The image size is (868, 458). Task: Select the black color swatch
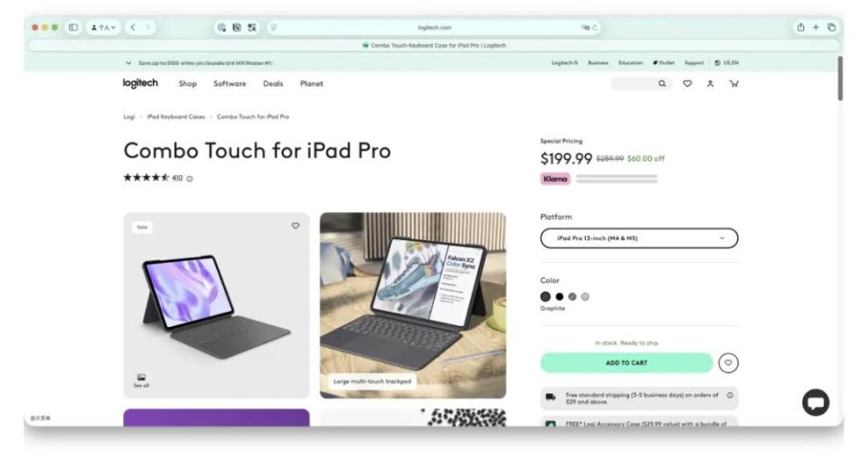pyautogui.click(x=560, y=296)
